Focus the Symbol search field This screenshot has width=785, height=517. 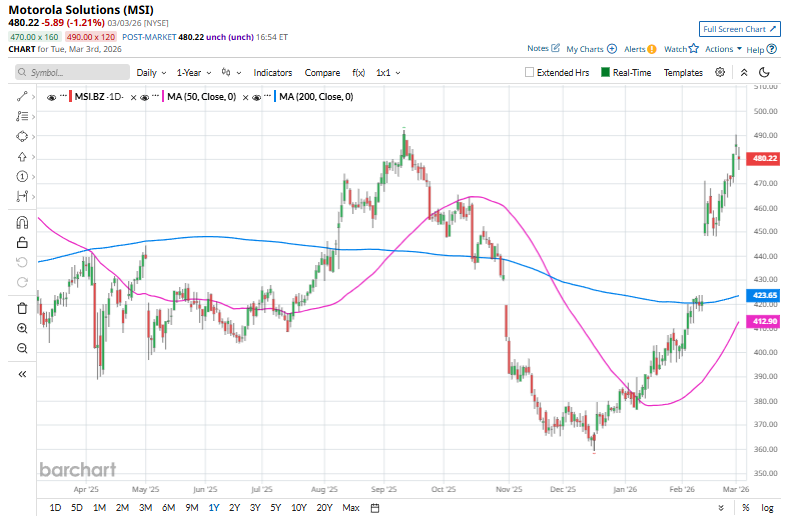72,72
